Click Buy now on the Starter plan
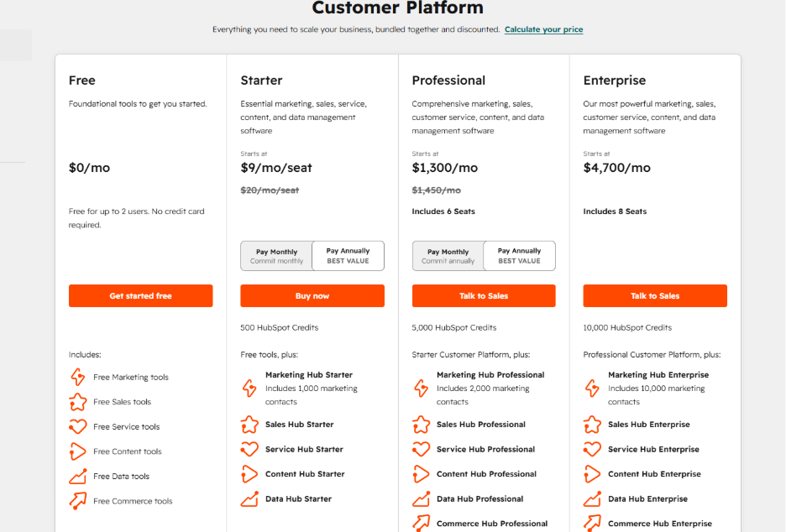Viewport: 786px width, 532px height. point(312,296)
